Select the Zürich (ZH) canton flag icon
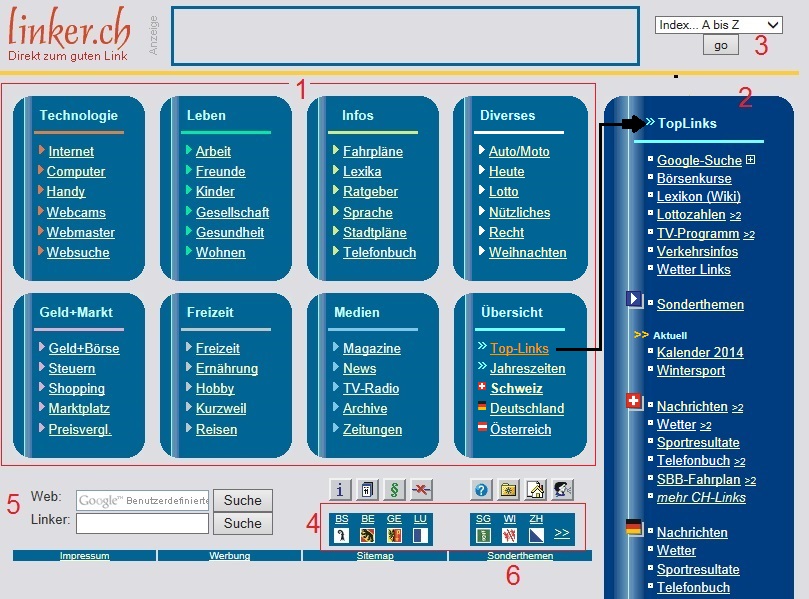Screen dimensions: 809x599 [x=537, y=535]
